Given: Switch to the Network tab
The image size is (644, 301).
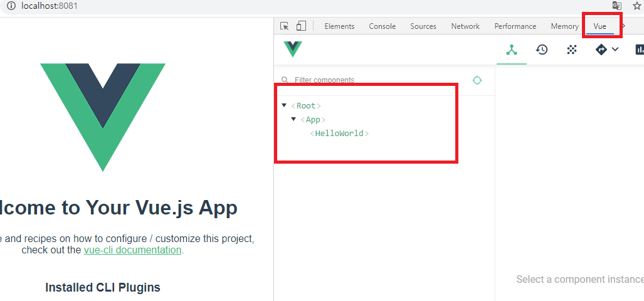Looking at the screenshot, I should point(465,26).
